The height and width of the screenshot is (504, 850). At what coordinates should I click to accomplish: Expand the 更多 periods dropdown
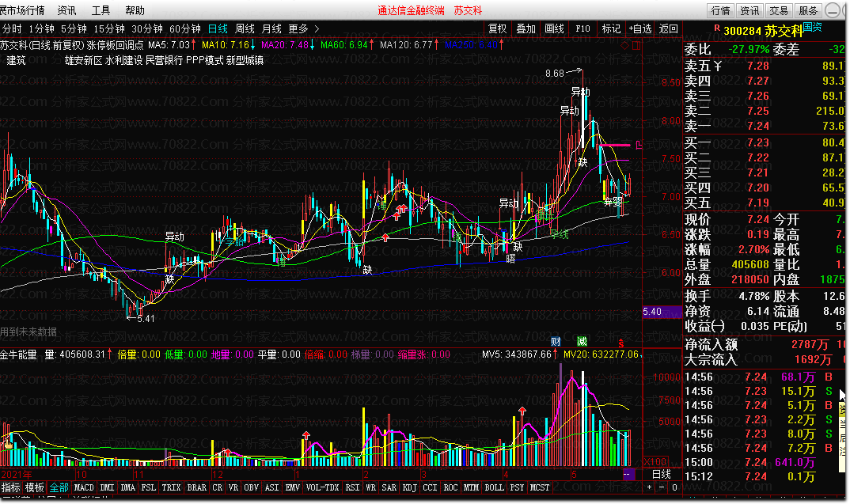[304, 28]
